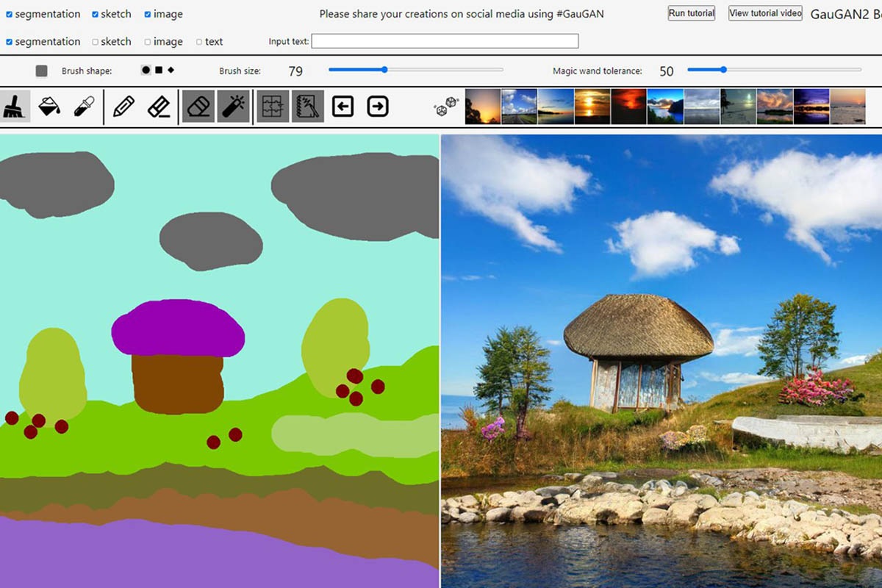Image resolution: width=882 pixels, height=588 pixels.
Task: Uncheck the top-row sketch checkbox
Action: (x=96, y=14)
